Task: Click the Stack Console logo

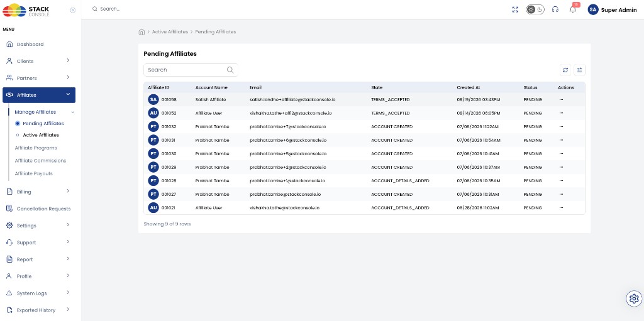Action: [x=26, y=10]
